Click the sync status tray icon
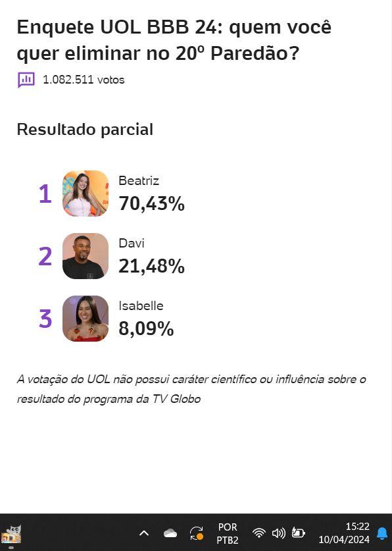This screenshot has width=392, height=551. [x=197, y=533]
